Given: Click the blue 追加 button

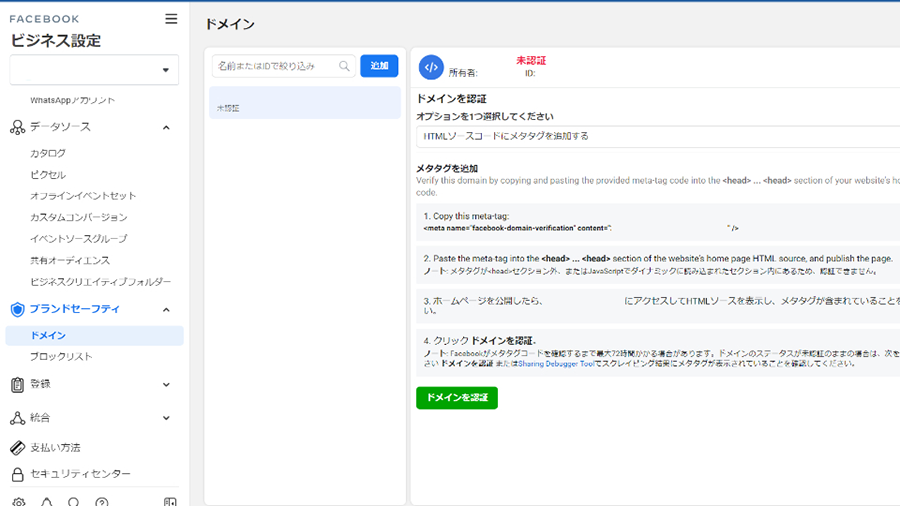Looking at the screenshot, I should click(x=379, y=66).
